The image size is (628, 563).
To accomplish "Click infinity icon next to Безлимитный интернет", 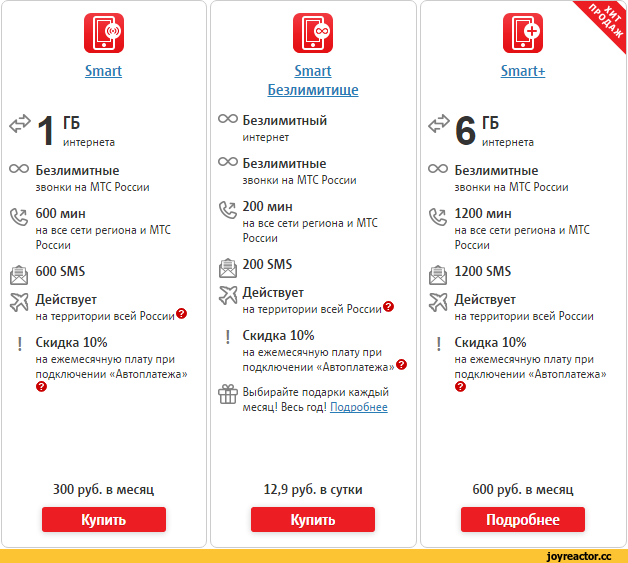I will point(228,119).
